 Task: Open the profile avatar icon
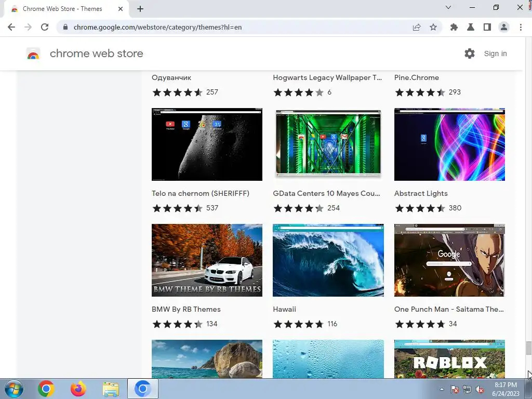(504, 27)
